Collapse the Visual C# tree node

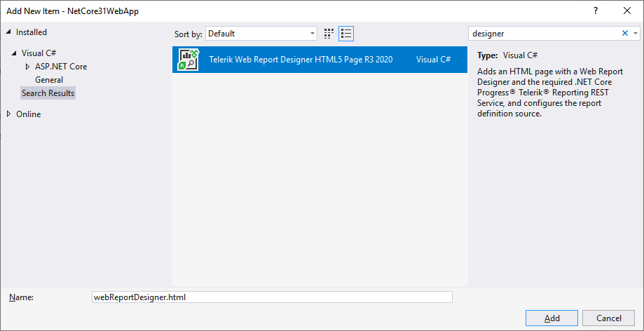pyautogui.click(x=15, y=53)
